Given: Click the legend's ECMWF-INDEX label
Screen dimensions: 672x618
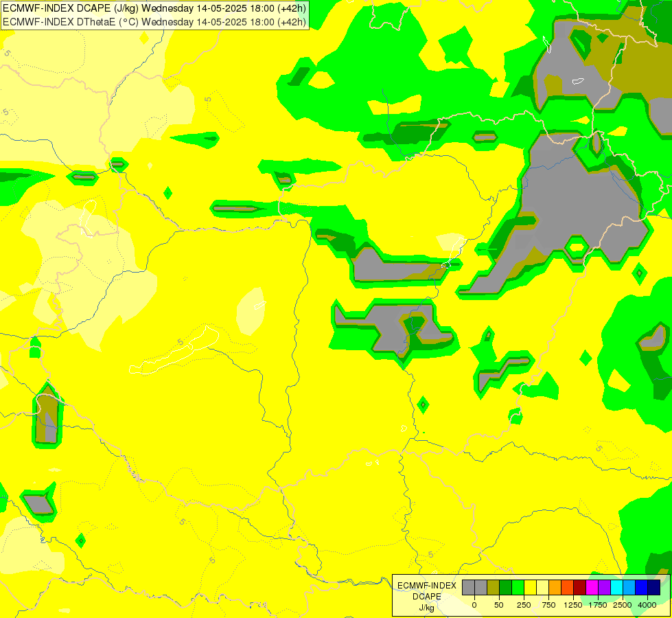Looking at the screenshot, I should 427,586.
